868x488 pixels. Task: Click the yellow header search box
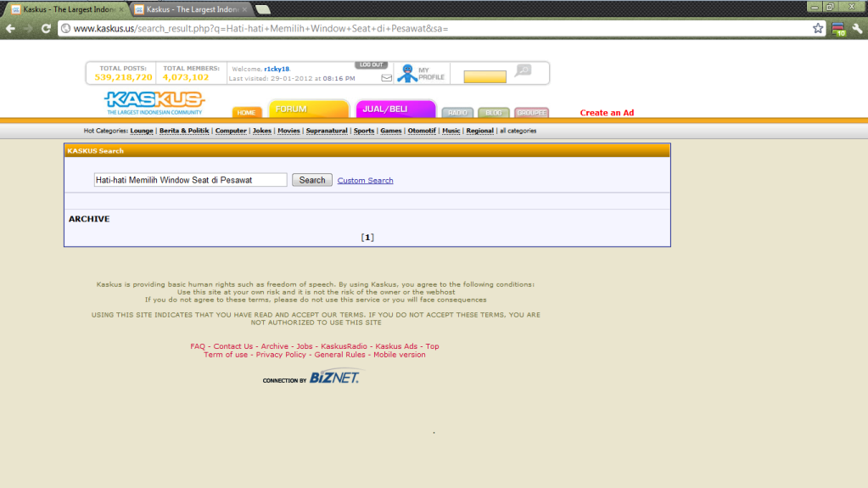pos(485,76)
